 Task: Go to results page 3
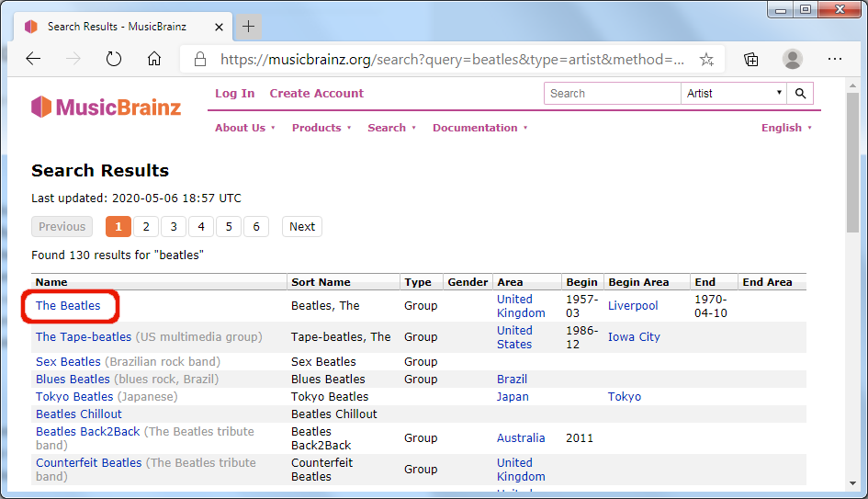coord(174,226)
